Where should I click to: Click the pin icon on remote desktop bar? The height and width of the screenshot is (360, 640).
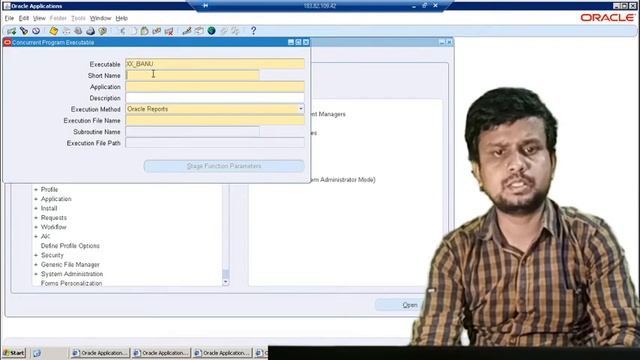(205, 6)
